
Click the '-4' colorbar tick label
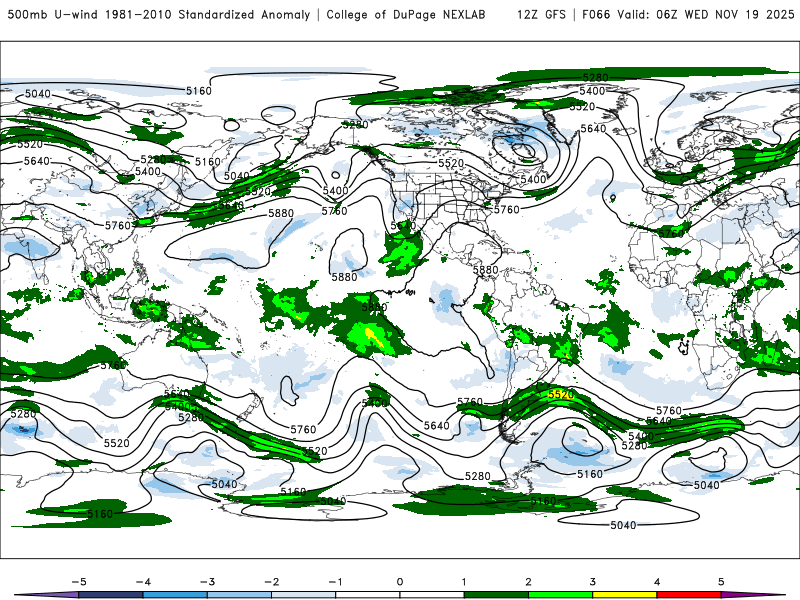tap(143, 582)
